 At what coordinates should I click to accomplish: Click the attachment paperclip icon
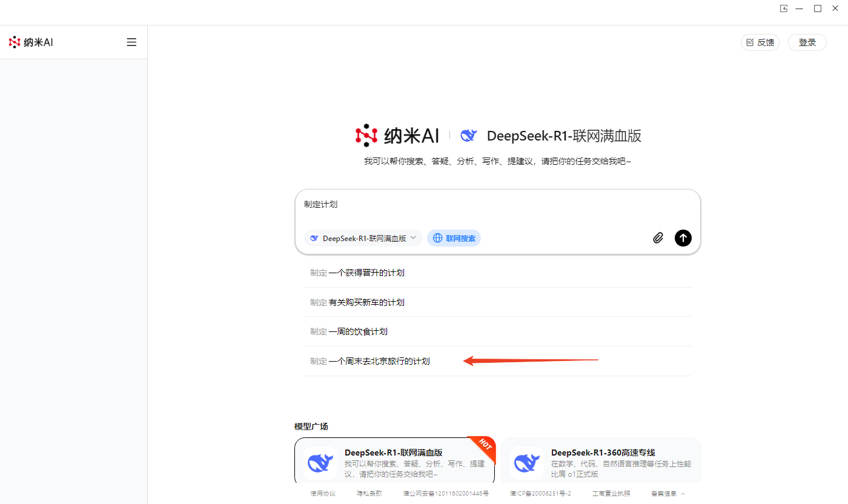point(658,238)
